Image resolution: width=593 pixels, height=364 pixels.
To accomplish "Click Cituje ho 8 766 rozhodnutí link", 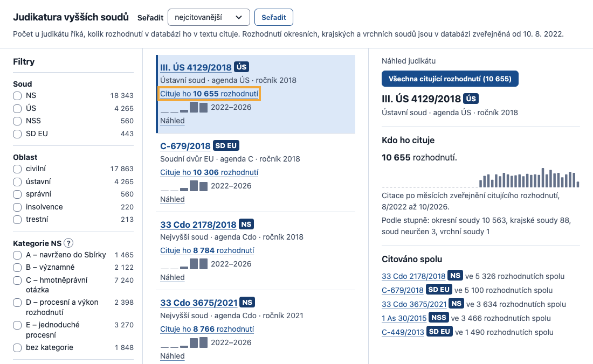I will click(x=207, y=329).
